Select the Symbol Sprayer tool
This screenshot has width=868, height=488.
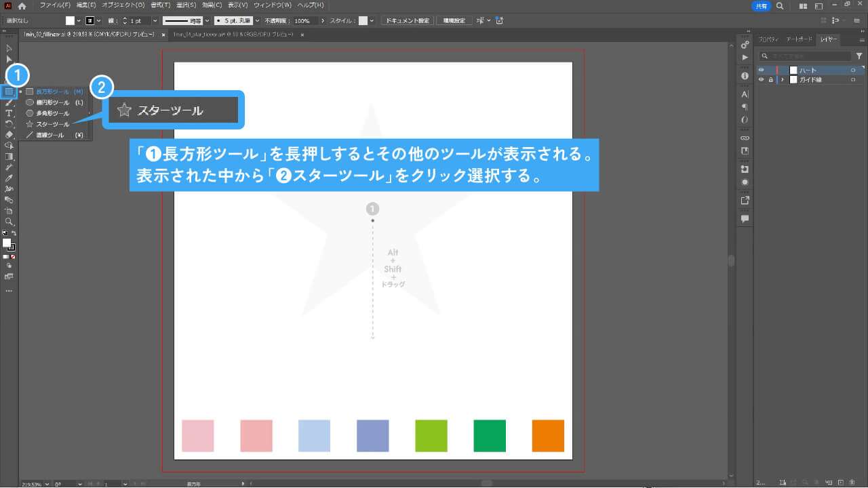(x=9, y=189)
